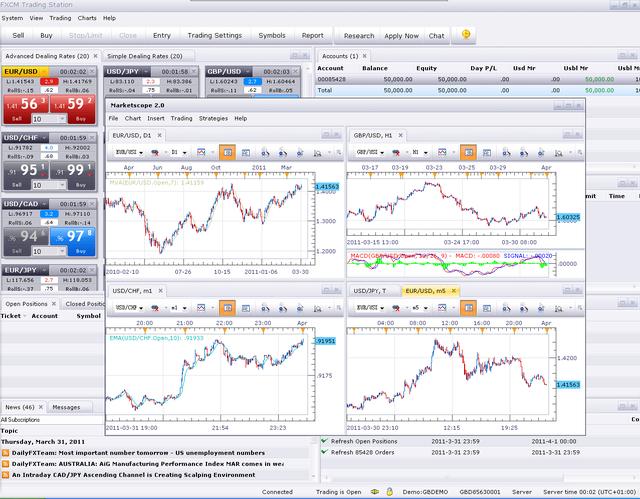Viewport: 640px width, 499px height.
Task: Open chart type icon in EUR/USD m5 toolbar
Action: point(442,308)
